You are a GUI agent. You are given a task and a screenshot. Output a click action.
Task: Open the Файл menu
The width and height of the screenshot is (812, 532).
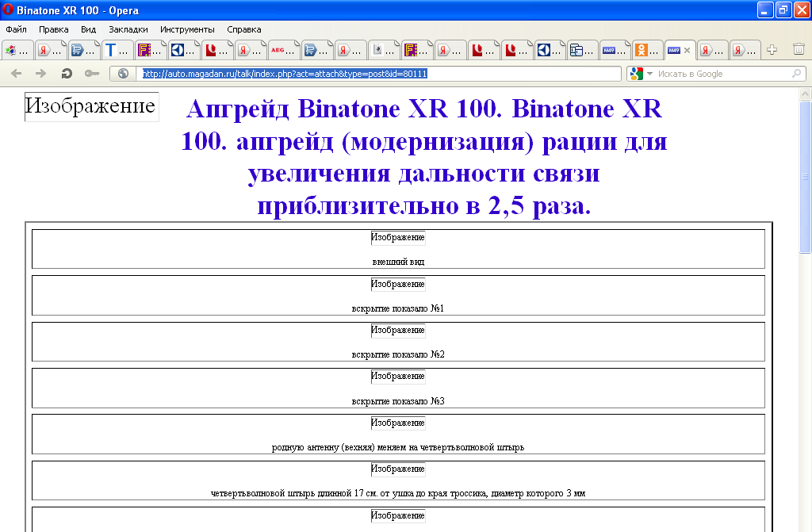(16, 29)
